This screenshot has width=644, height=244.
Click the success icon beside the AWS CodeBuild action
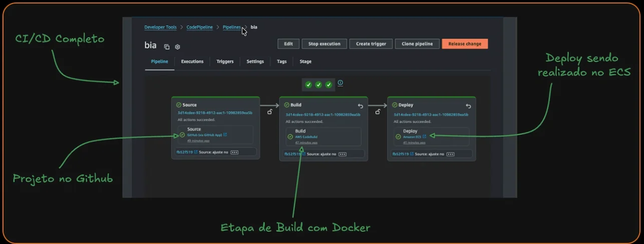pos(290,136)
